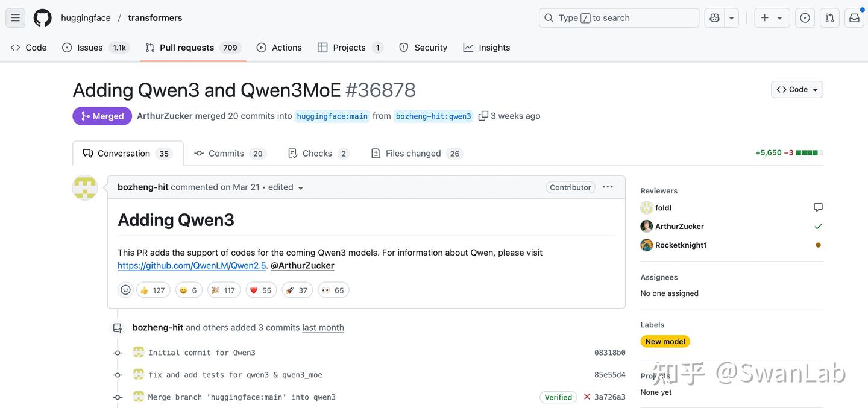Click the yellow New model label
This screenshot has width=868, height=408.
pyautogui.click(x=665, y=341)
